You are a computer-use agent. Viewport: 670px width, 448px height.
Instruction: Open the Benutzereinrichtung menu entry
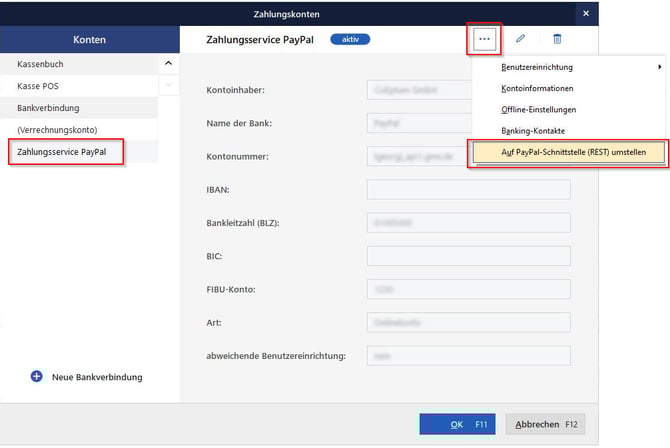pyautogui.click(x=568, y=67)
